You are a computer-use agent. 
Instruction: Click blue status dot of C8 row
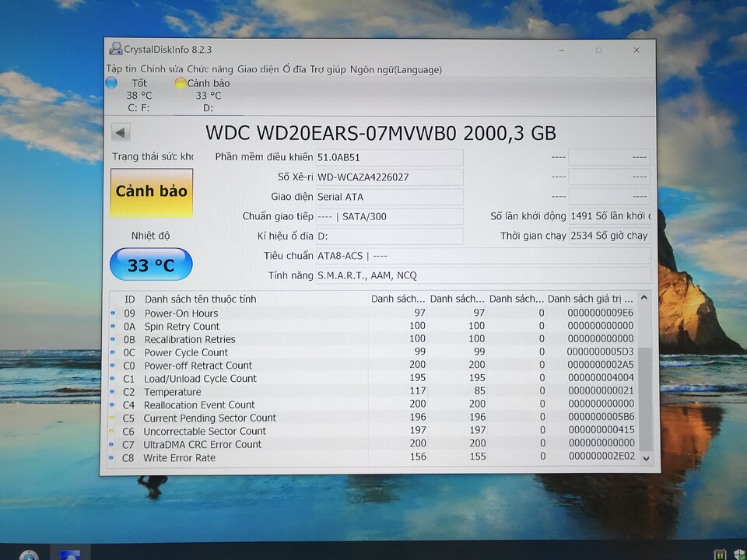tap(111, 458)
